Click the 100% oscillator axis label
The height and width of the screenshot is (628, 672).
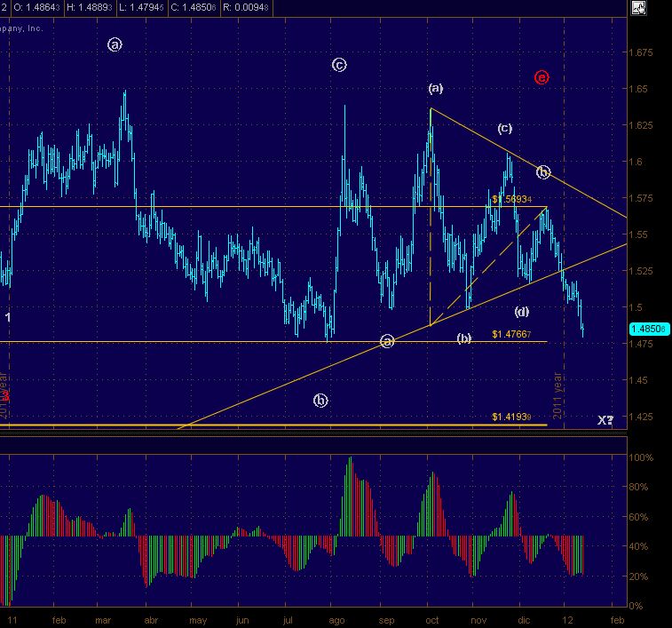pyautogui.click(x=641, y=457)
